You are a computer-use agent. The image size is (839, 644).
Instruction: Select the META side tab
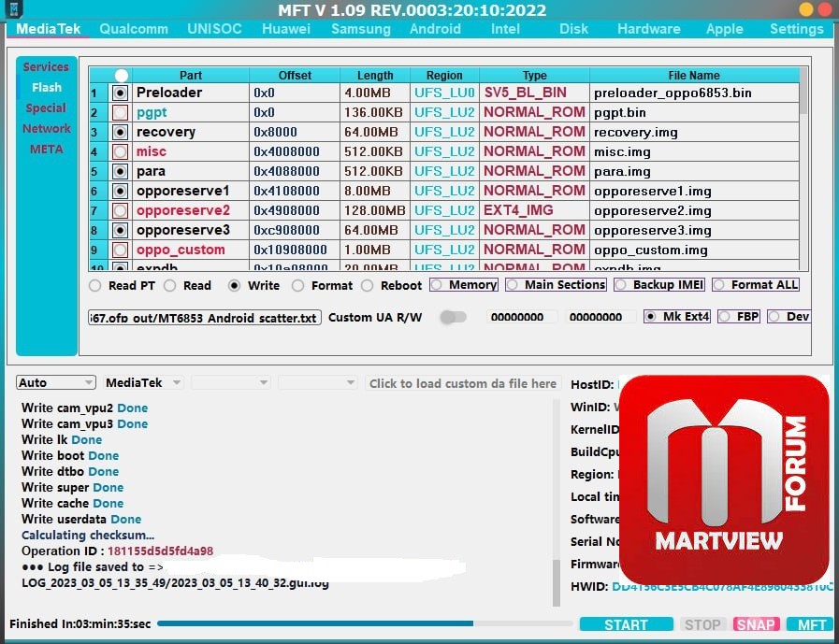pyautogui.click(x=46, y=149)
